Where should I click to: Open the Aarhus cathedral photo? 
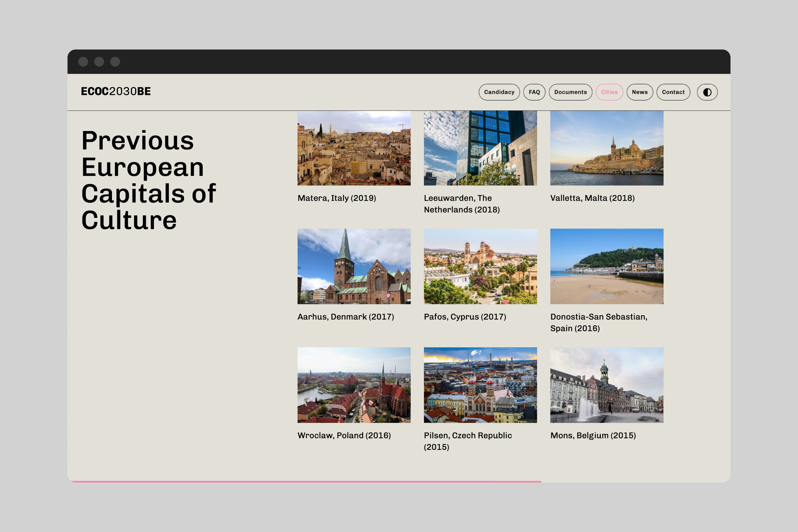click(x=354, y=266)
